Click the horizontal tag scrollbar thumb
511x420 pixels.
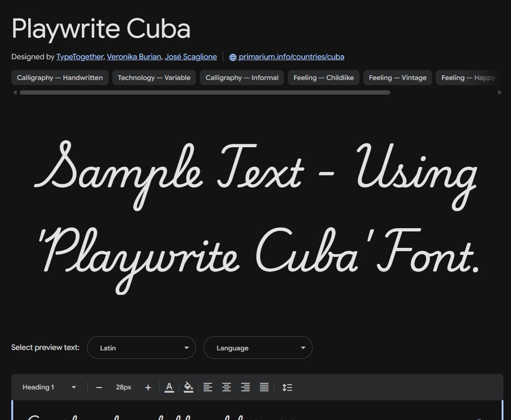coord(205,93)
